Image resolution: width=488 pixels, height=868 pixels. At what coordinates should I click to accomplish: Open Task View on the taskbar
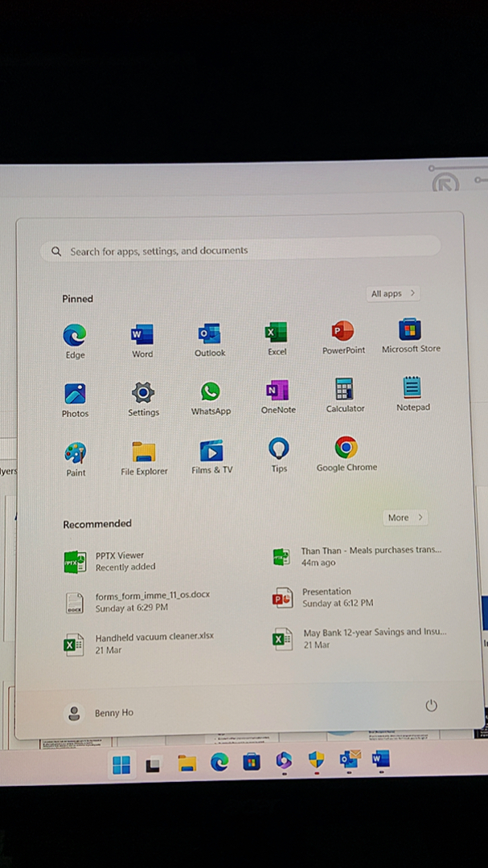tap(154, 764)
